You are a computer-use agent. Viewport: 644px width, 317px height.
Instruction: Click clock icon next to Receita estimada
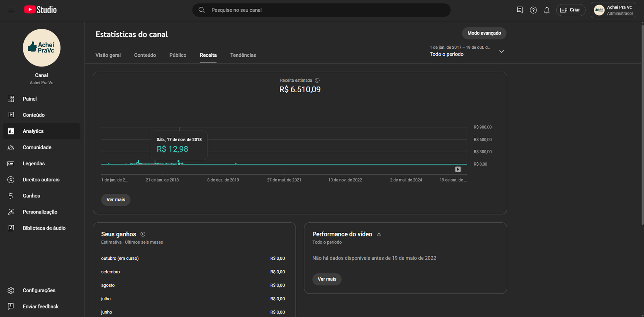click(317, 81)
